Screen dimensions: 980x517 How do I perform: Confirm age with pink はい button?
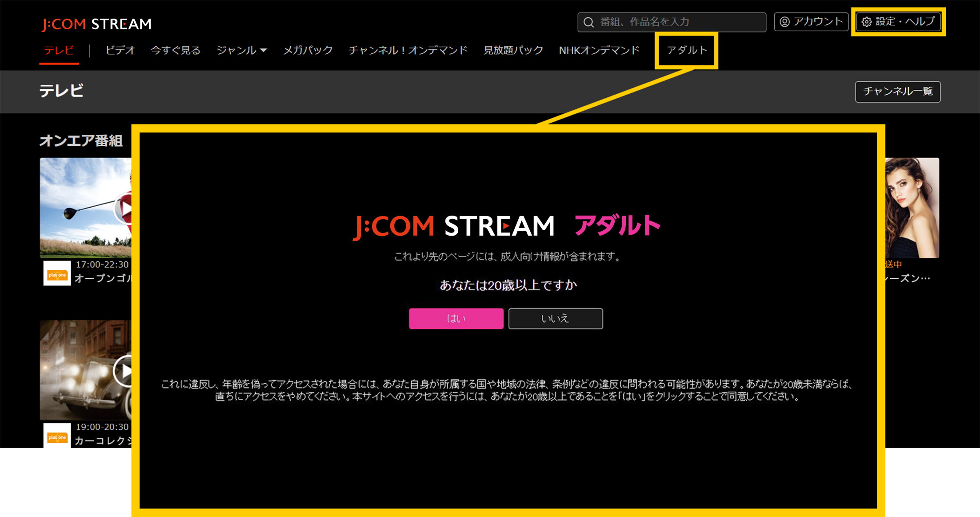456,318
